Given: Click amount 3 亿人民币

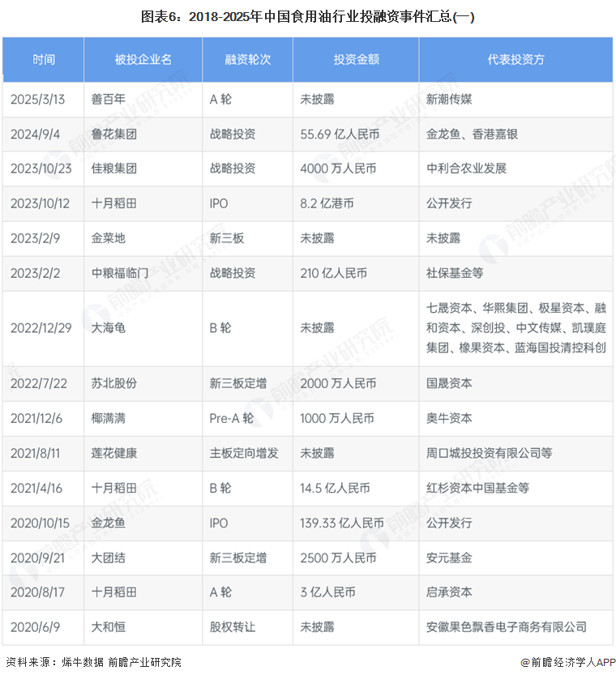Looking at the screenshot, I should [328, 592].
